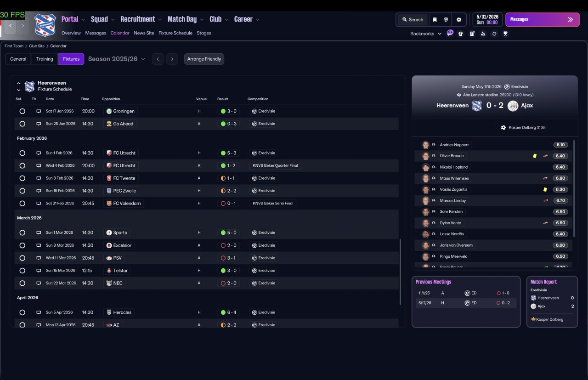
Task: Expand the Bookmarks dropdown
Action: [x=426, y=34]
